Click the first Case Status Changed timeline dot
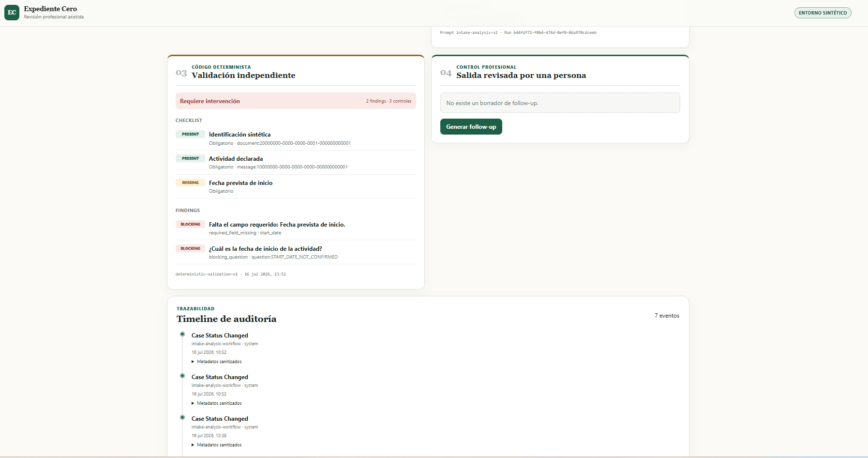Image resolution: width=868 pixels, height=458 pixels. [182, 334]
